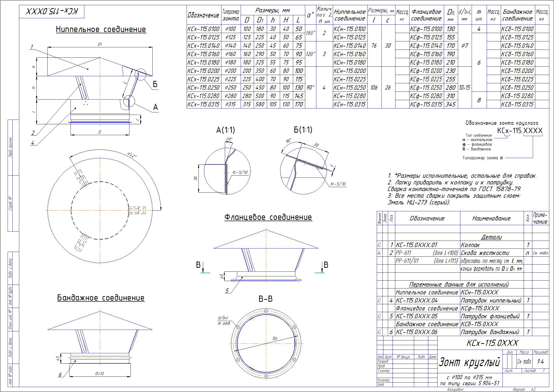Click the title block name 'Зонт круглый'
Viewport: 554px width, 392px height.
tap(469, 362)
